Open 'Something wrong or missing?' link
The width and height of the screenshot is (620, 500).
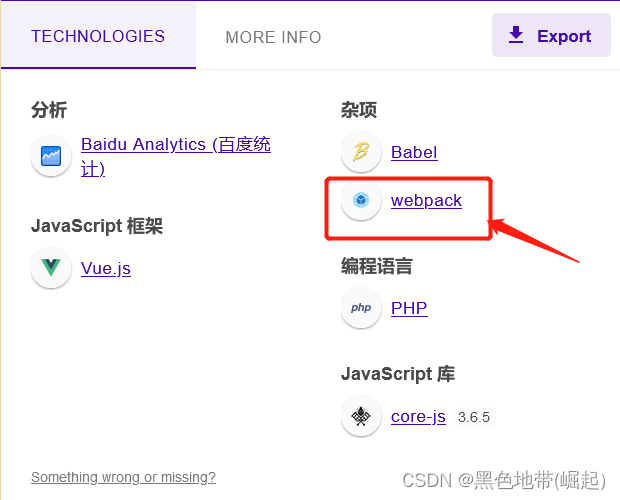click(123, 477)
